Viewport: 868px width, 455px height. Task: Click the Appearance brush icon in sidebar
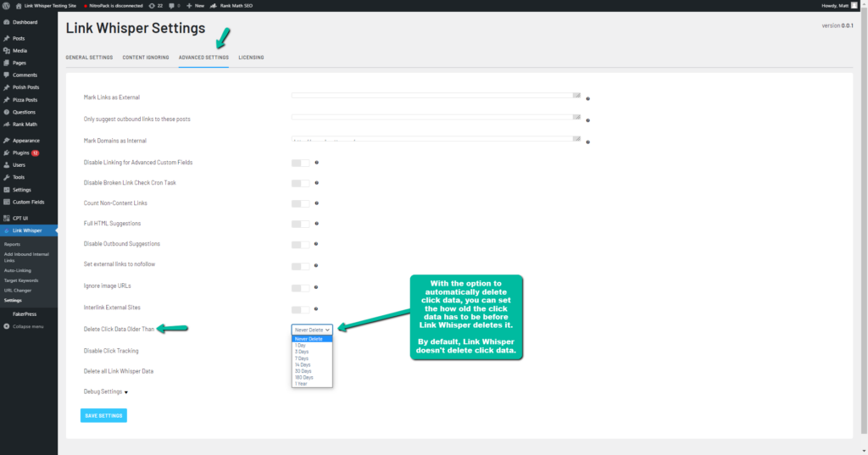click(x=7, y=141)
